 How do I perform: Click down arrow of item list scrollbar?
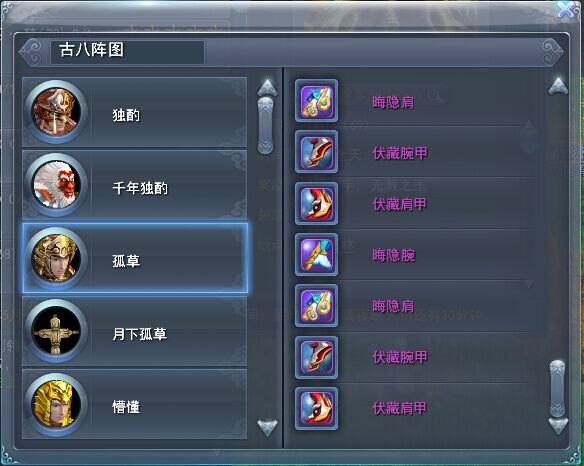pos(558,426)
